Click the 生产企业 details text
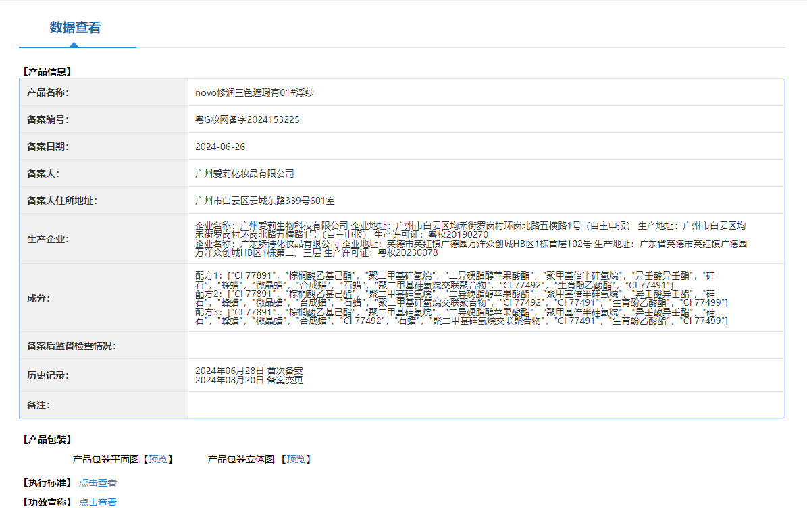This screenshot has width=807, height=532. tap(471, 239)
